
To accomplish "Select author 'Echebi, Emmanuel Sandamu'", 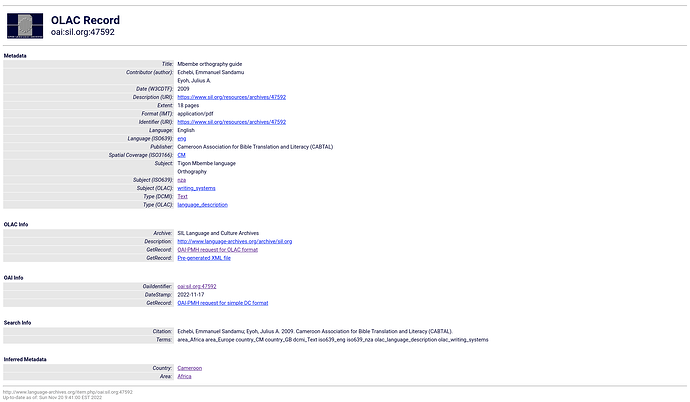I will 210,72.
